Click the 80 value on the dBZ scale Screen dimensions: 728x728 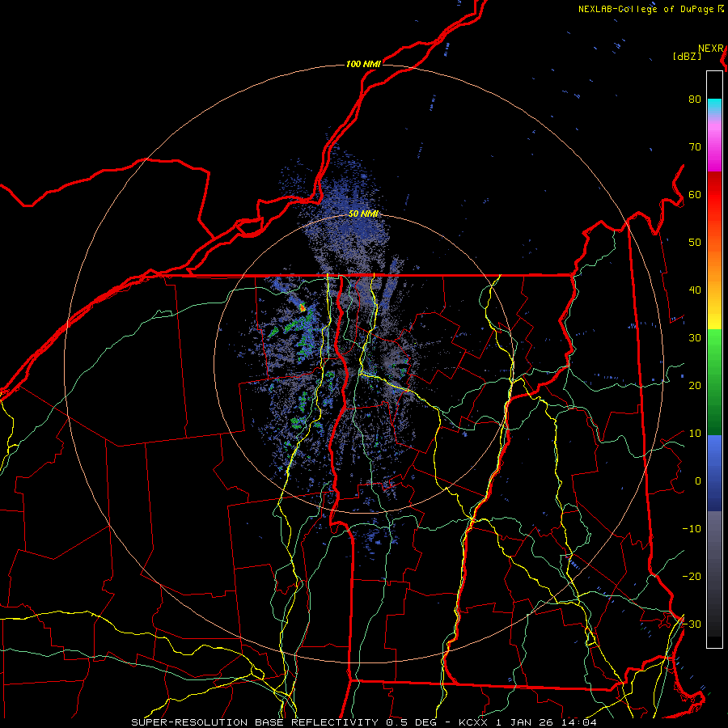pos(695,99)
